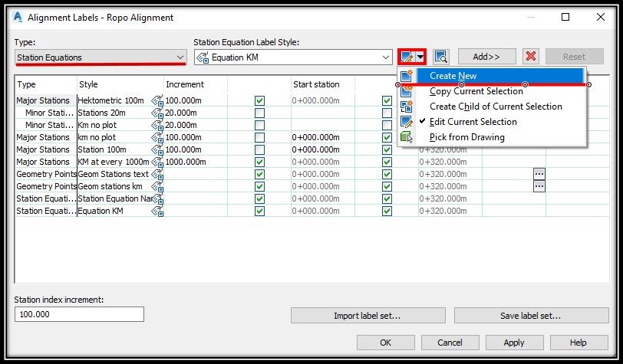Screen dimensions: 623x364
Task: Click the style icon beside Km no plot minor row
Action: (x=157, y=126)
